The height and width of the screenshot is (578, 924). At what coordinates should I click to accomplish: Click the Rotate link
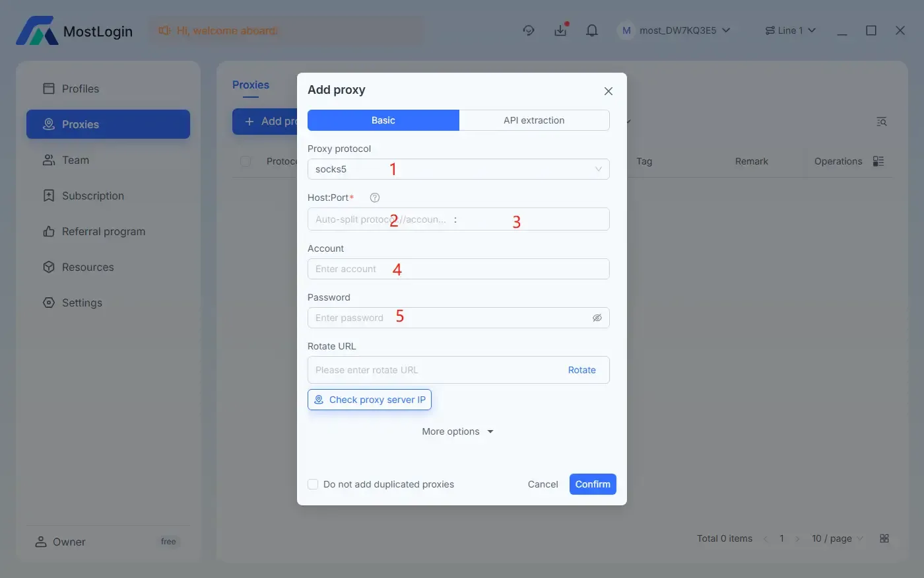click(582, 370)
